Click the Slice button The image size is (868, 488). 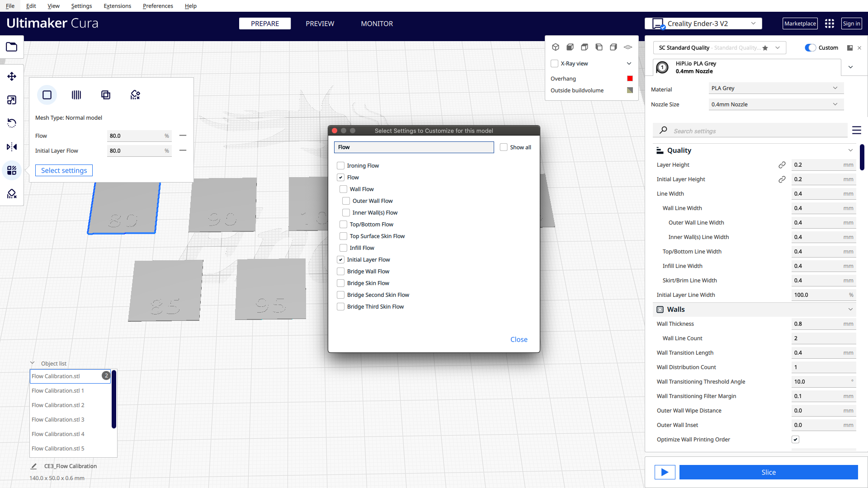pyautogui.click(x=769, y=472)
